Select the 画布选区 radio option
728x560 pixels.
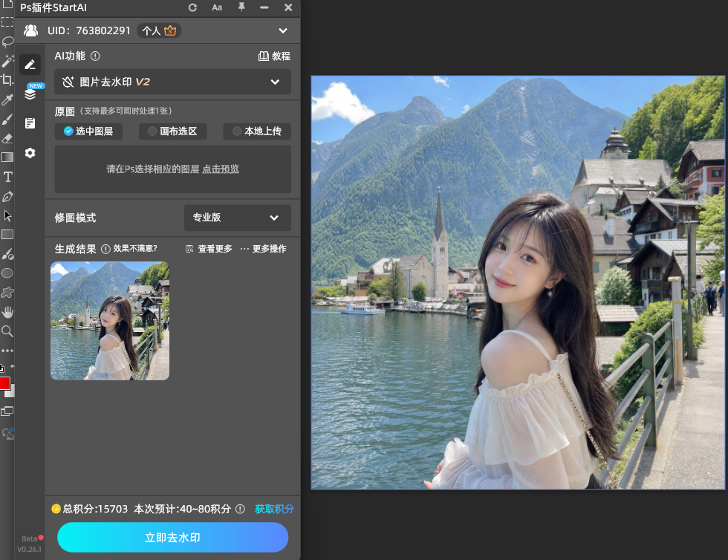172,131
